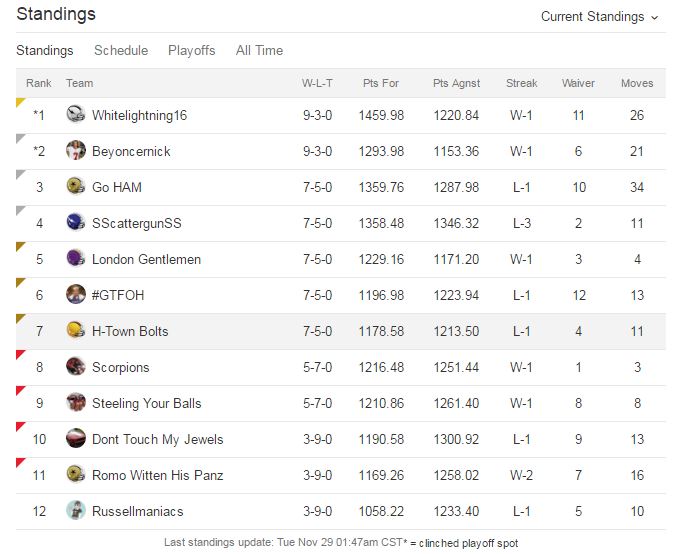The image size is (676, 554).
Task: Select the All Time tab
Action: [259, 51]
